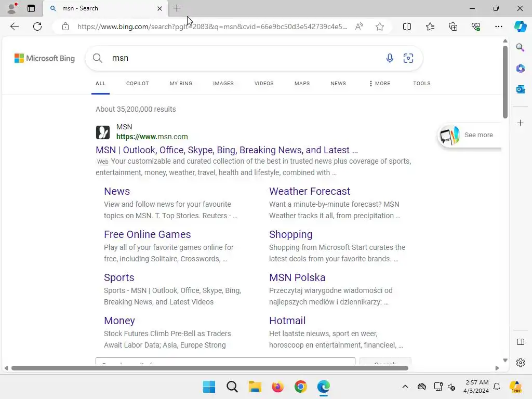Viewport: 532px width, 399px height.
Task: Open MSN Polska sitelink
Action: point(297,277)
